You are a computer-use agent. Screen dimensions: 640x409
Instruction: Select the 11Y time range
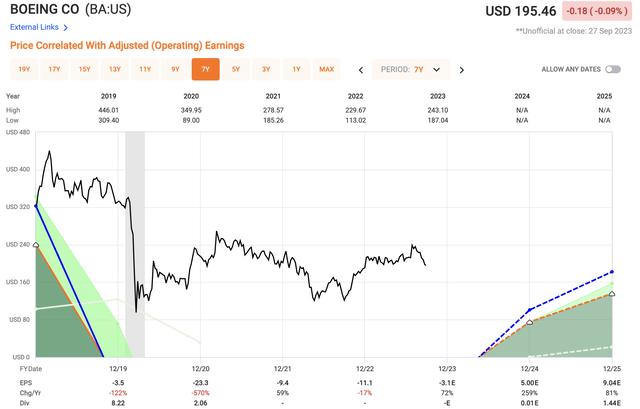pos(145,70)
